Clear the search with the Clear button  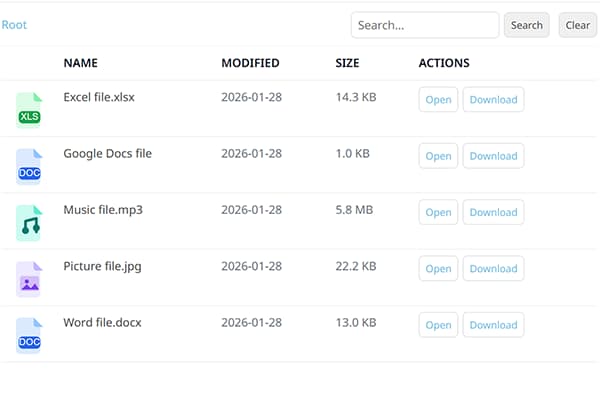tap(577, 25)
